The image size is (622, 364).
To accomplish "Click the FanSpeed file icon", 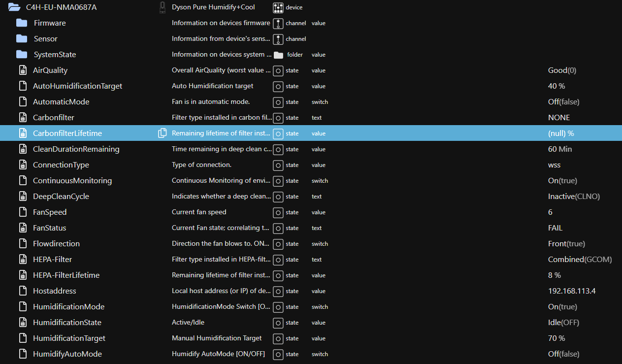I will coord(23,212).
